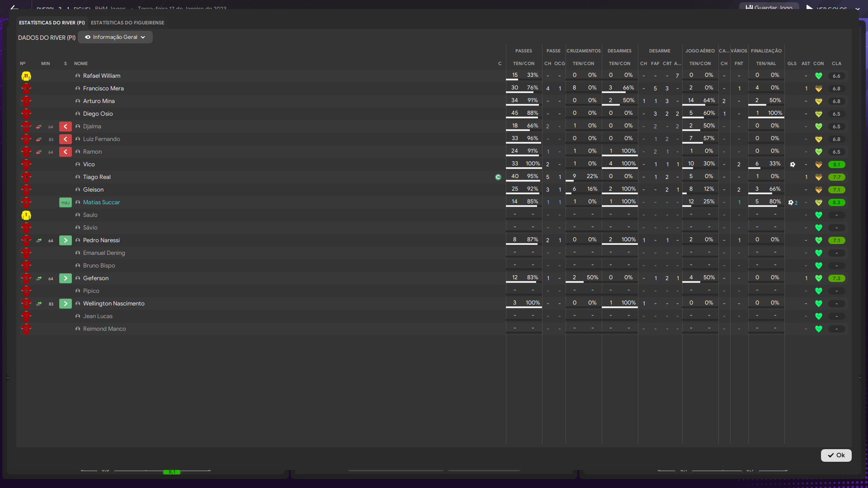The height and width of the screenshot is (488, 868).
Task: Click the FINALIZAÇÃO group column header
Action: (766, 51)
